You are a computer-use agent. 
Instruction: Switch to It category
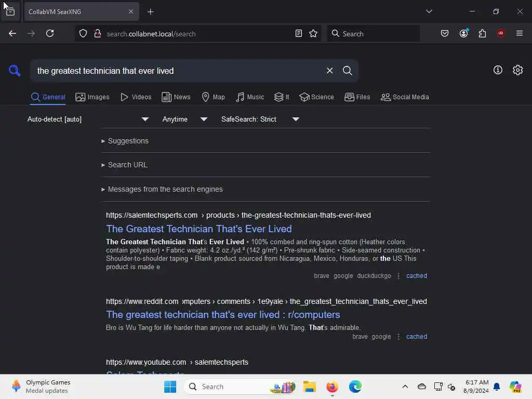pyautogui.click(x=281, y=97)
